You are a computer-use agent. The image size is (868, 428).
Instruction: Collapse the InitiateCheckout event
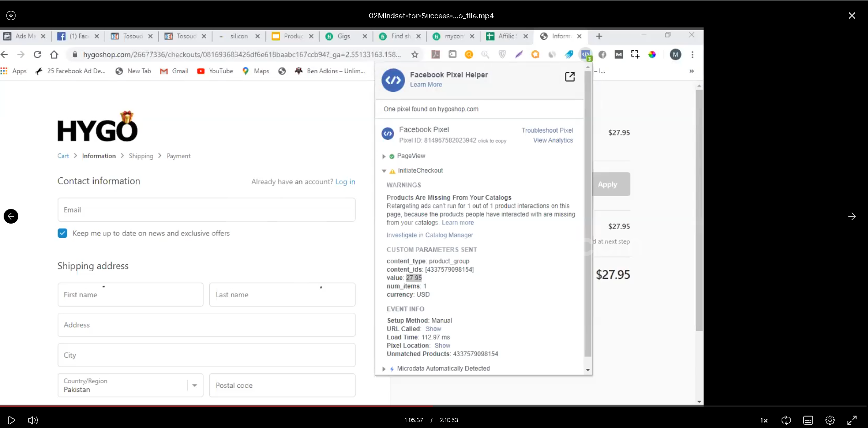(384, 171)
